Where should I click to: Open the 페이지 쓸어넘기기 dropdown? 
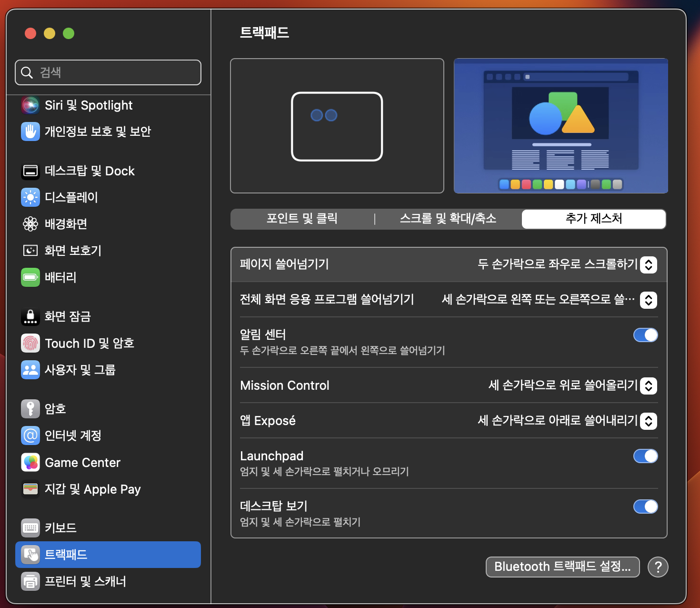pos(649,264)
